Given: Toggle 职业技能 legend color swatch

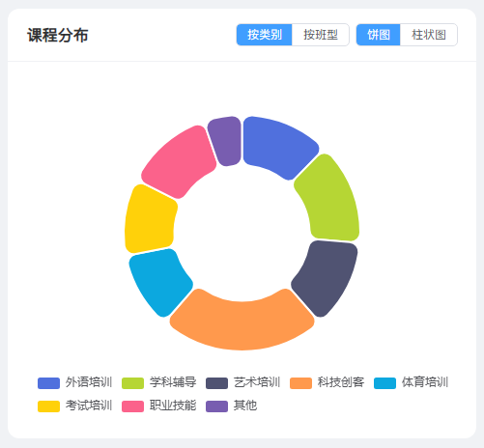Looking at the screenshot, I should [x=132, y=406].
